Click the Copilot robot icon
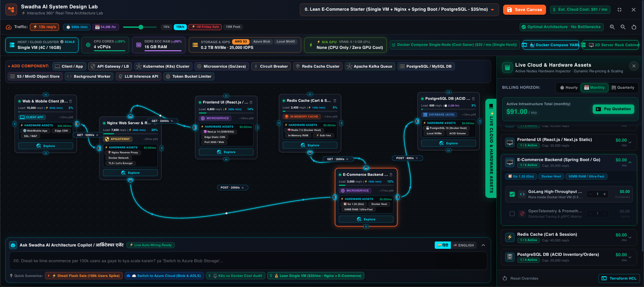The height and width of the screenshot is (287, 644). 13,245
